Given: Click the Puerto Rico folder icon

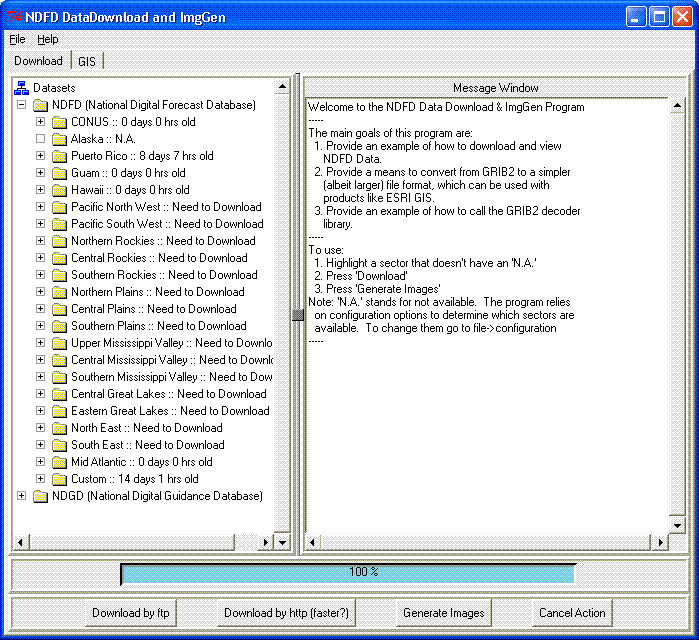Looking at the screenshot, I should pyautogui.click(x=59, y=156).
